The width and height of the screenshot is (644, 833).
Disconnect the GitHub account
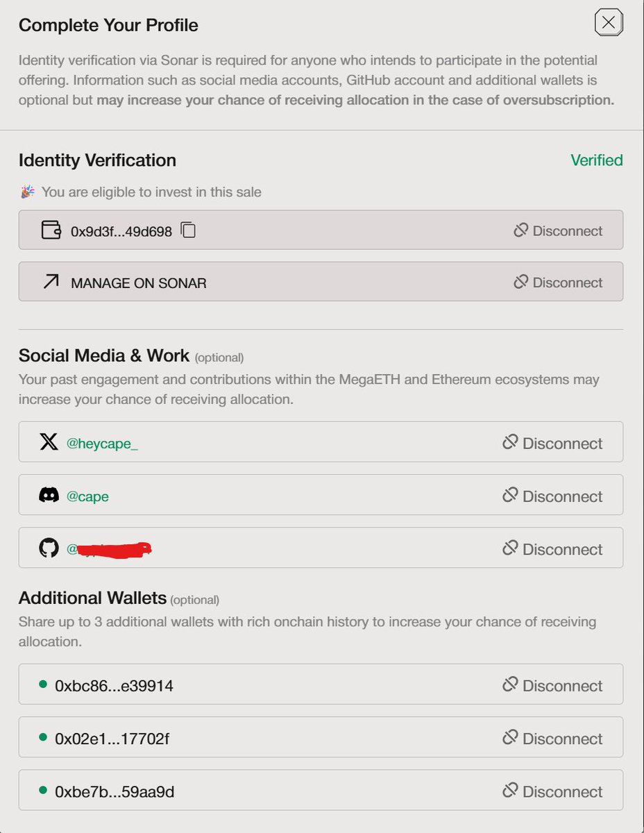click(552, 549)
